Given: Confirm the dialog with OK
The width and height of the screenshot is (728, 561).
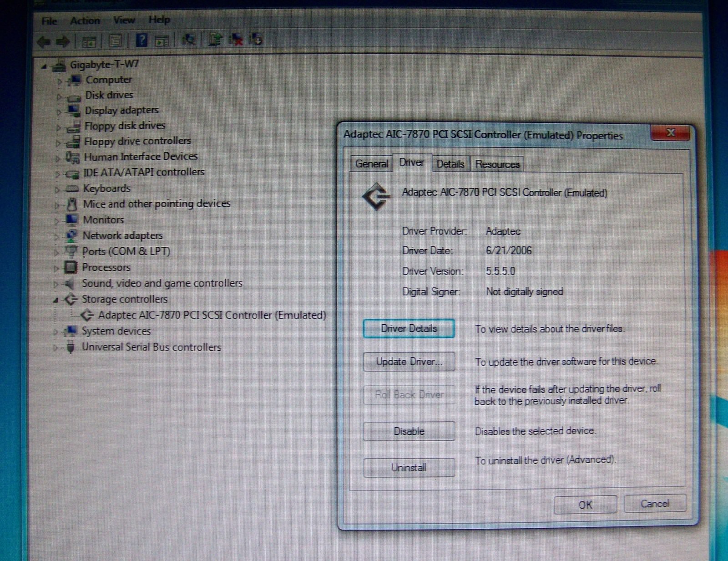Looking at the screenshot, I should point(585,505).
